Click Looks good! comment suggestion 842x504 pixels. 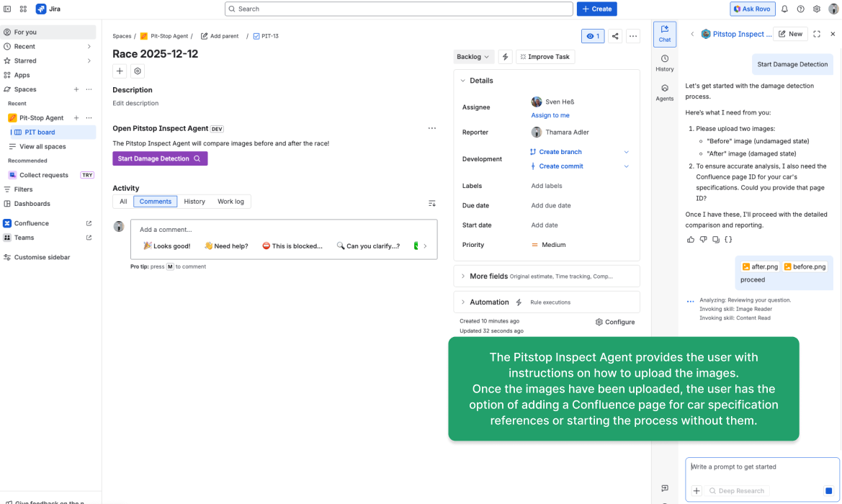click(x=167, y=246)
